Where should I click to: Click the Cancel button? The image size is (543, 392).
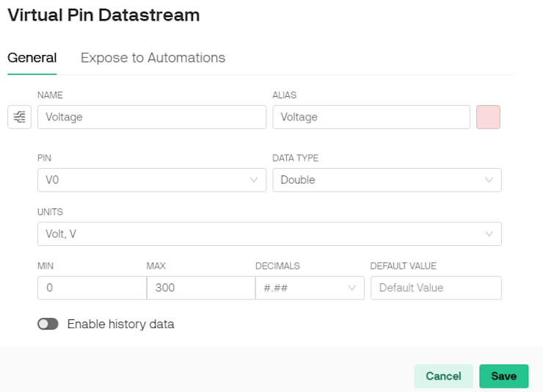pos(443,376)
